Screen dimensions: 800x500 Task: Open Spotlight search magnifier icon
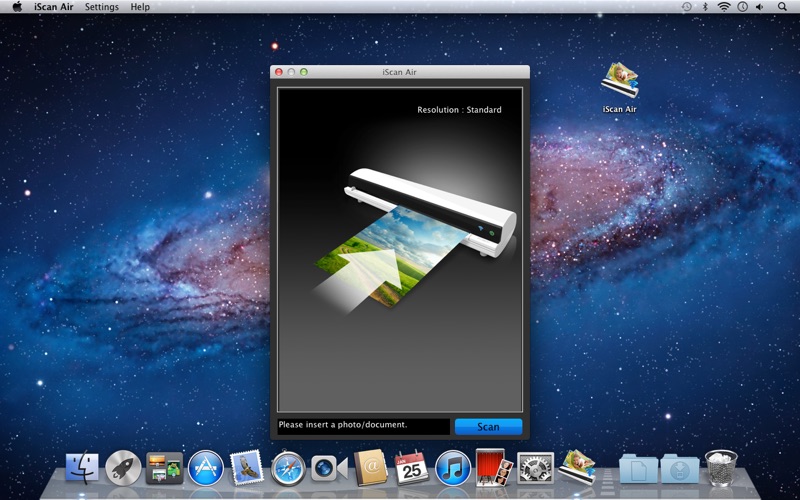[781, 7]
